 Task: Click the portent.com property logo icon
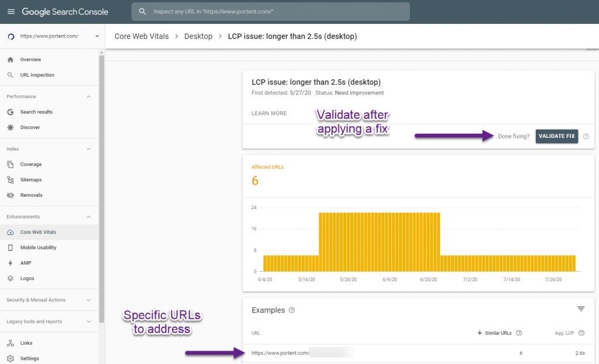click(x=11, y=36)
